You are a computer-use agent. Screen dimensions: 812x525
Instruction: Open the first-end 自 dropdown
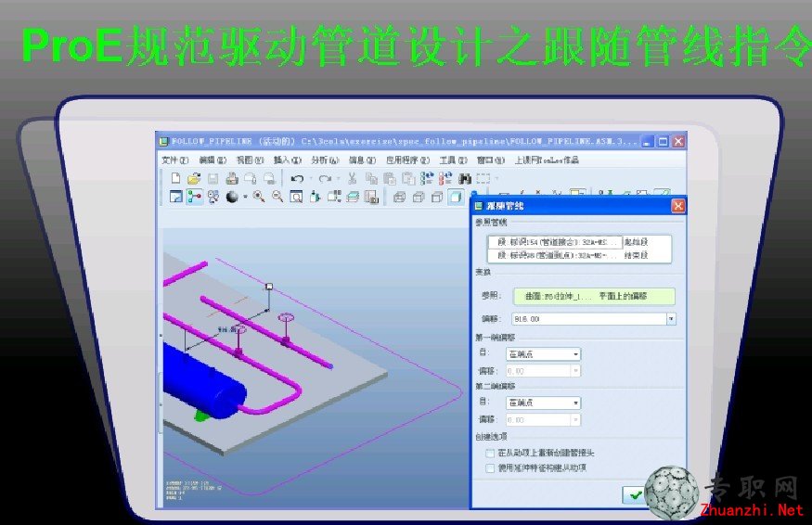pyautogui.click(x=543, y=354)
